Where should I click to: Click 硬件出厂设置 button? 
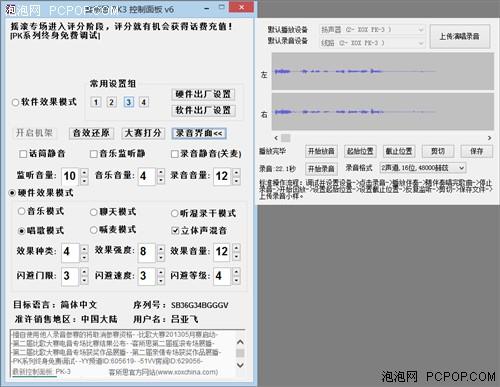(x=203, y=94)
